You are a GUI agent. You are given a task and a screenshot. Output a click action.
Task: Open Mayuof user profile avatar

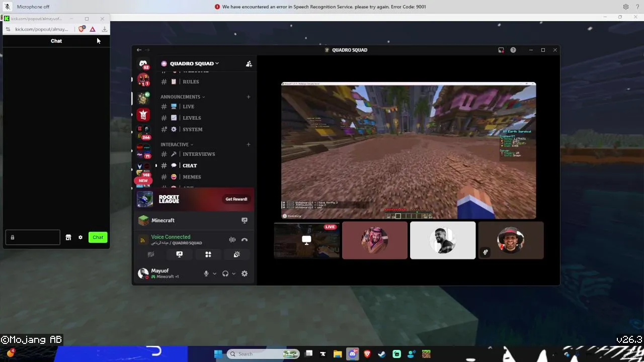click(143, 274)
